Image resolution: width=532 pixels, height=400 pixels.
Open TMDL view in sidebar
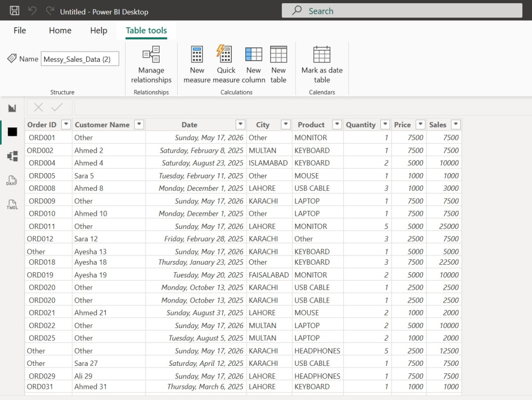pos(12,205)
